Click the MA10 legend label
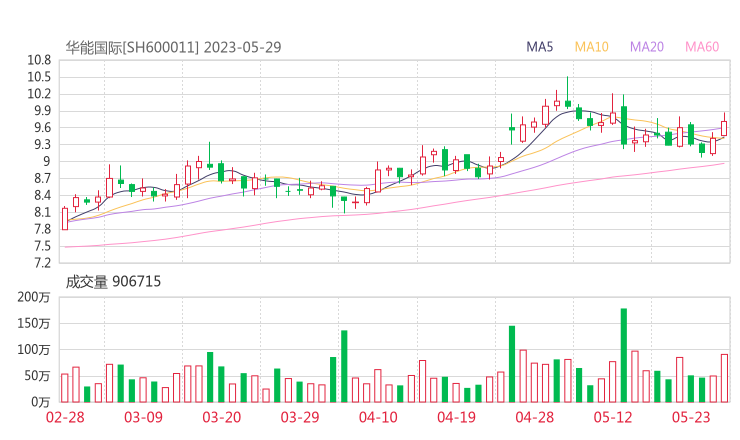The width and height of the screenshot is (740, 440). [x=591, y=47]
